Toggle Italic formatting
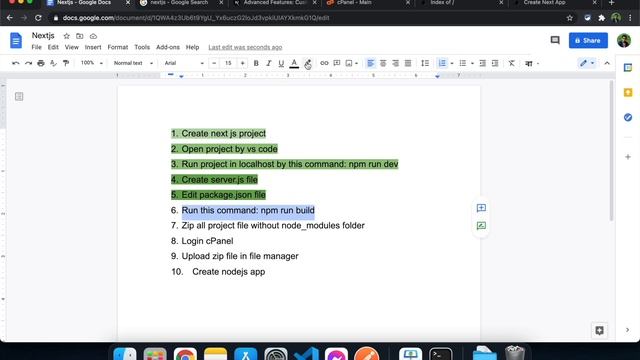The image size is (640, 360). pos(269,63)
